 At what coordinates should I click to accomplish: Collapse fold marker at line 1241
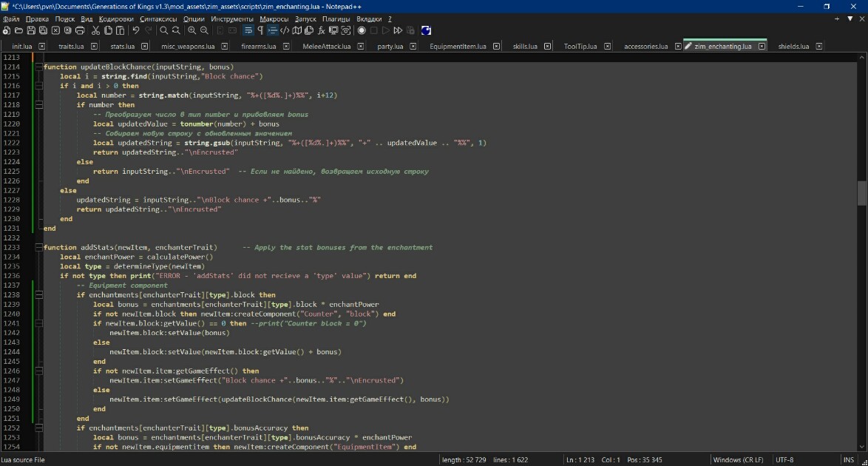click(x=38, y=323)
